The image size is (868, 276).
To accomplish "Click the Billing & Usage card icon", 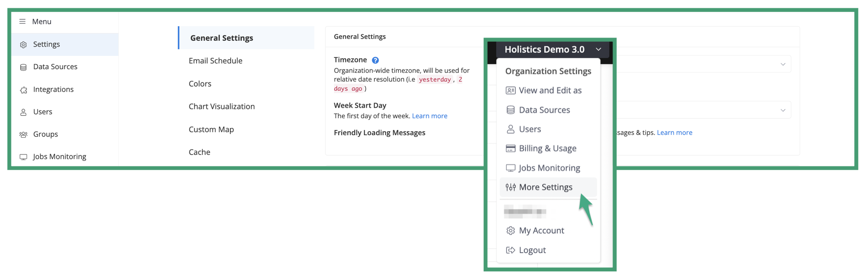I will point(511,149).
